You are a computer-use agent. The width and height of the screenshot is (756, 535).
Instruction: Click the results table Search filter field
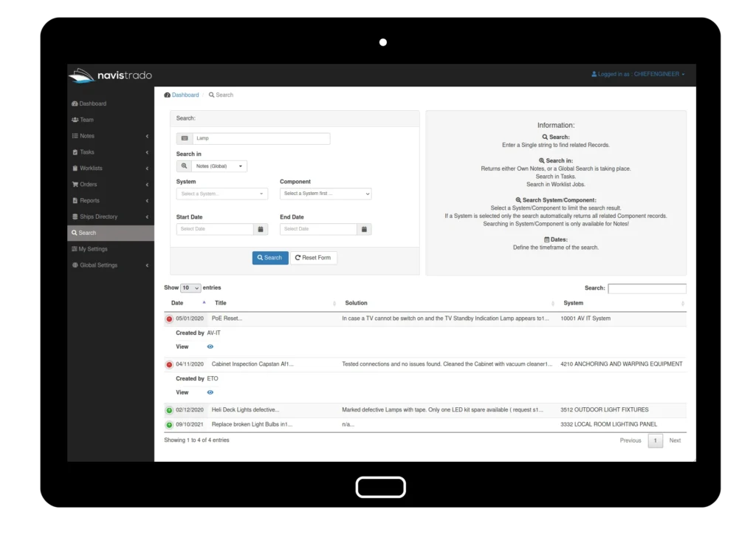click(x=647, y=288)
